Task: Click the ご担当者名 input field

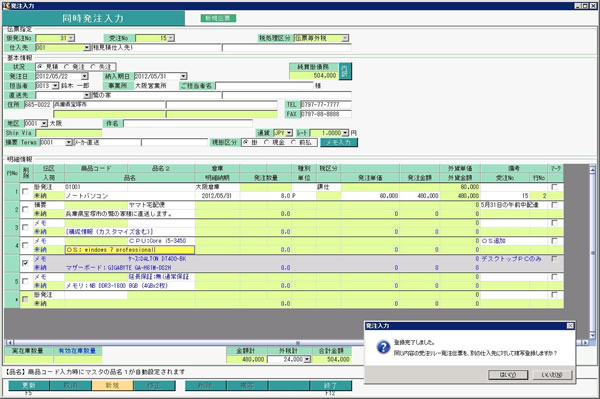Action: [264, 86]
